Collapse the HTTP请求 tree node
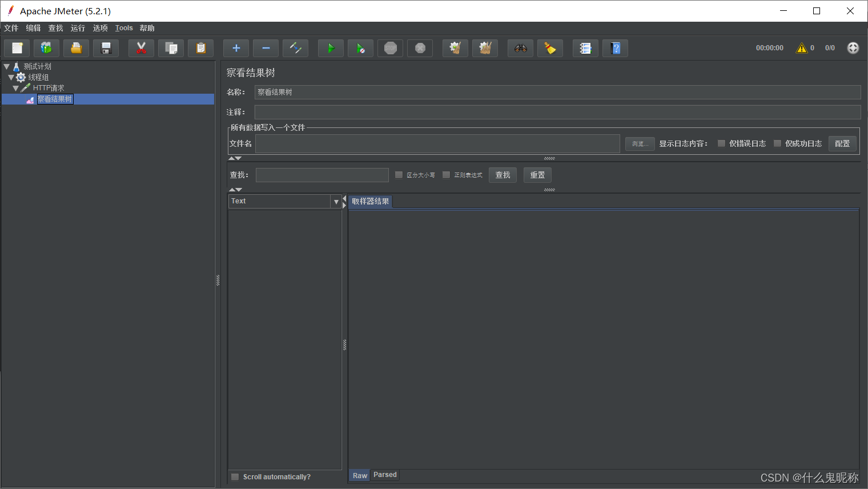 (15, 88)
